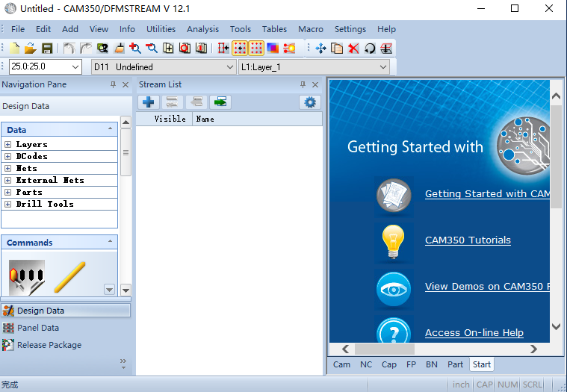This screenshot has height=392, width=567.
Task: Open the Tables menu
Action: [274, 29]
